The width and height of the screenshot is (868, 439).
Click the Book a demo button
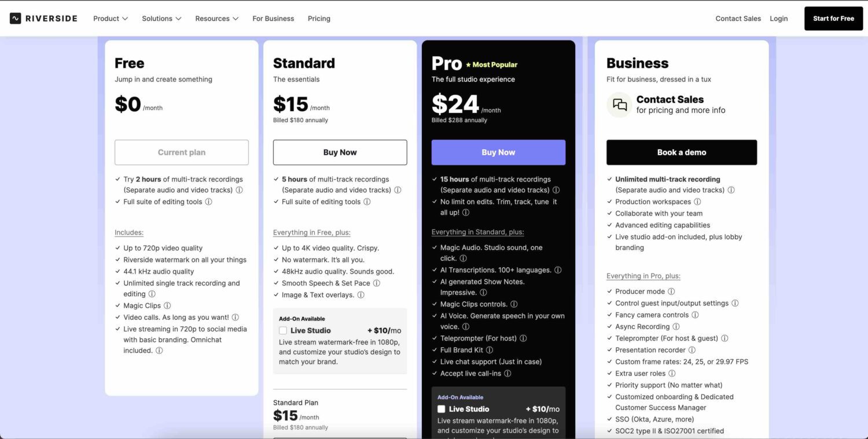point(681,153)
